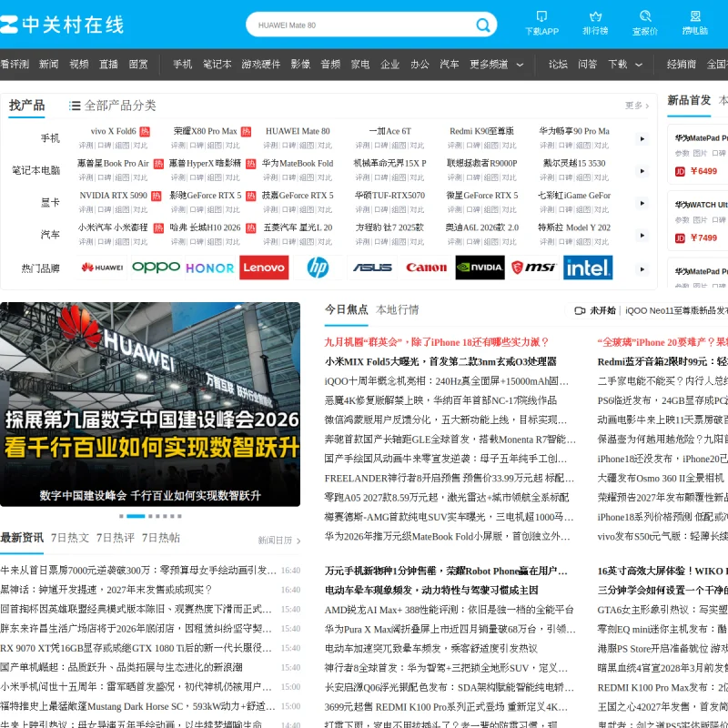
Task: Open the Canon brand logo
Action: coord(426,268)
